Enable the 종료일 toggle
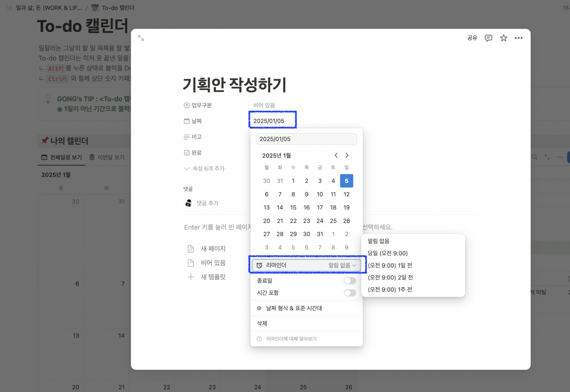 tap(350, 281)
